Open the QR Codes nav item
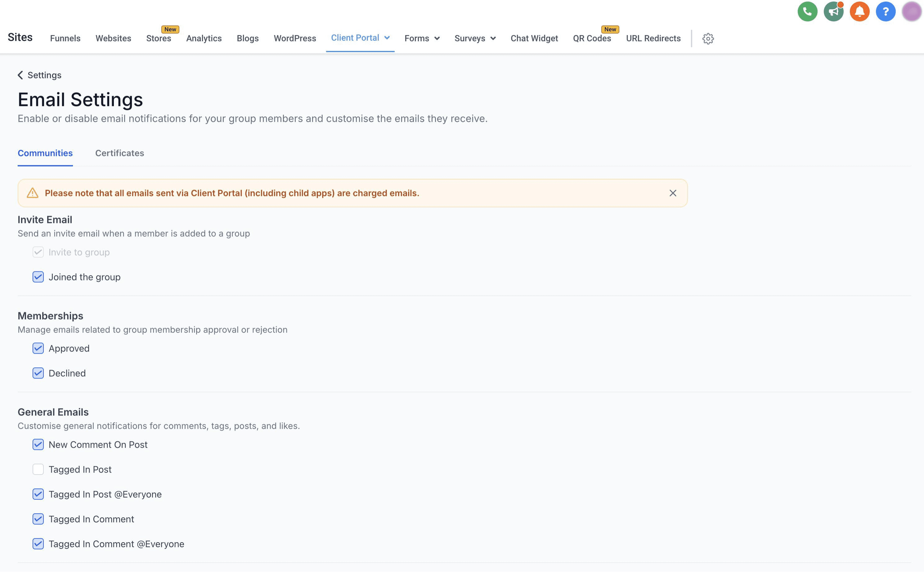 tap(592, 38)
